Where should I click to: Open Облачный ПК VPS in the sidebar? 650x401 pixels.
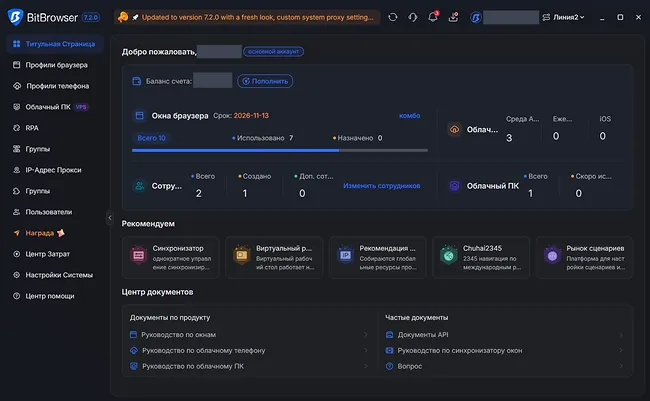pos(55,107)
